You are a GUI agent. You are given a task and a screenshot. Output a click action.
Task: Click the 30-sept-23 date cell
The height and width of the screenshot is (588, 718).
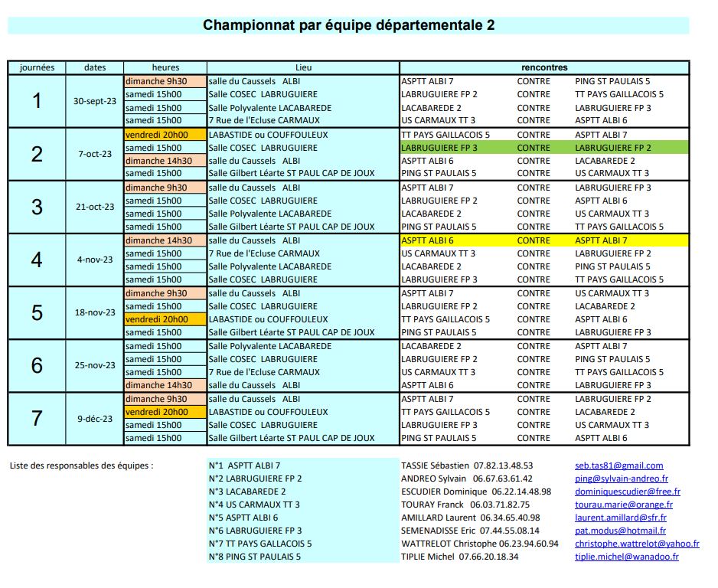(95, 101)
